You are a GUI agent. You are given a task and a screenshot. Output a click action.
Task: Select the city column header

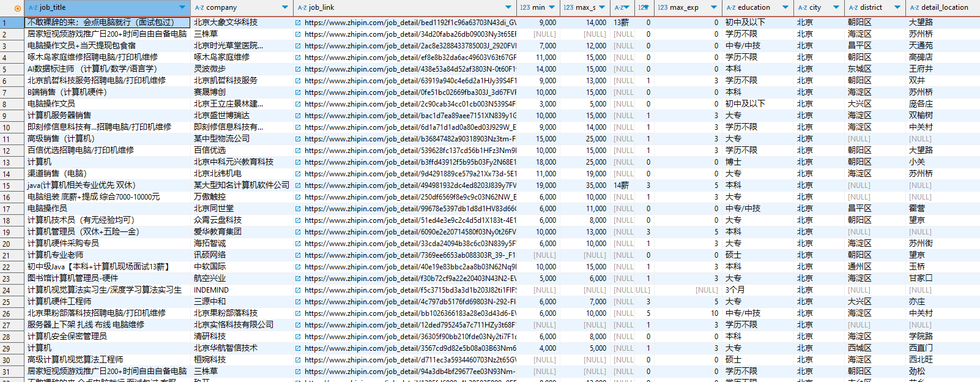(x=814, y=7)
